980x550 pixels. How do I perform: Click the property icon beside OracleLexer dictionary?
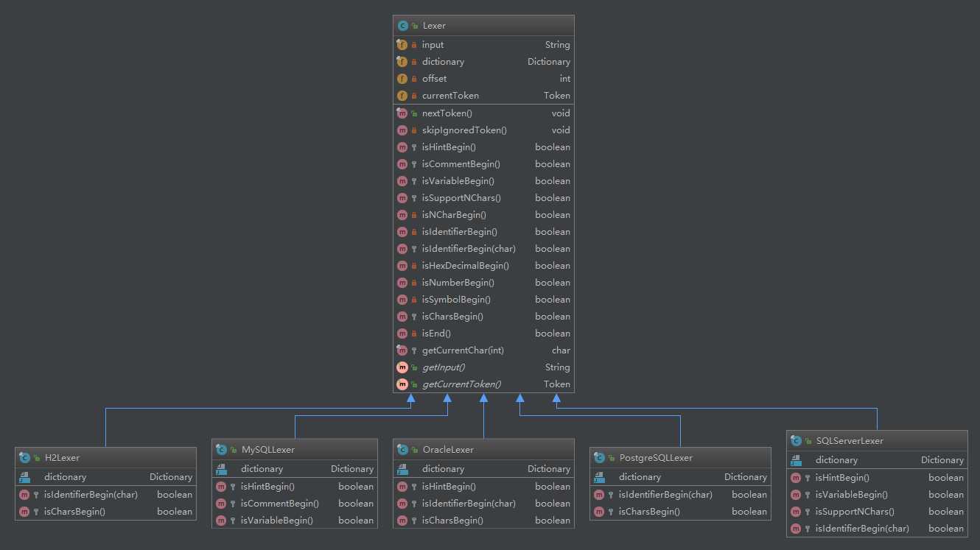[402, 469]
